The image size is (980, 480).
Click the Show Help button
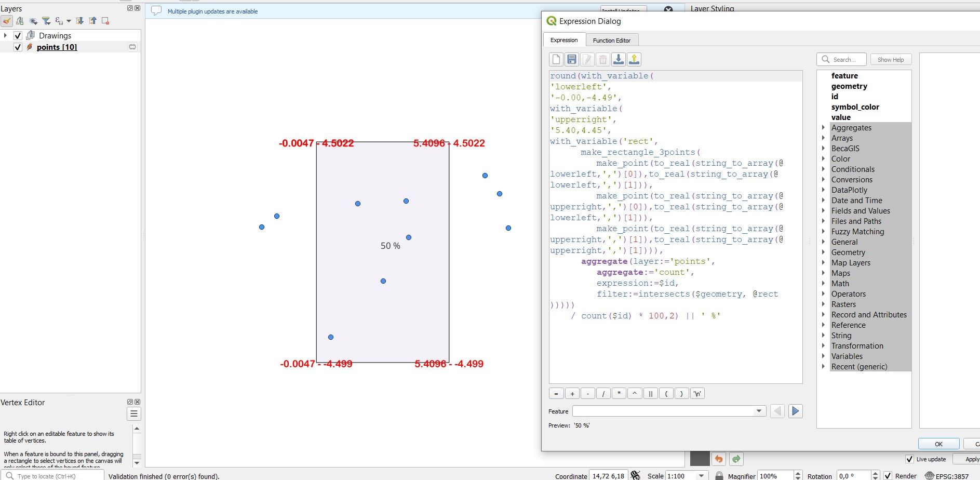coord(891,60)
